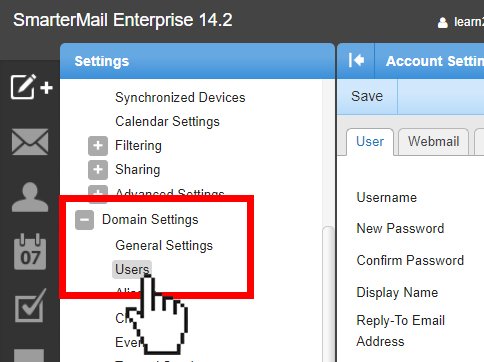Click the Settings panel header
This screenshot has width=484, height=362.
coord(197,61)
